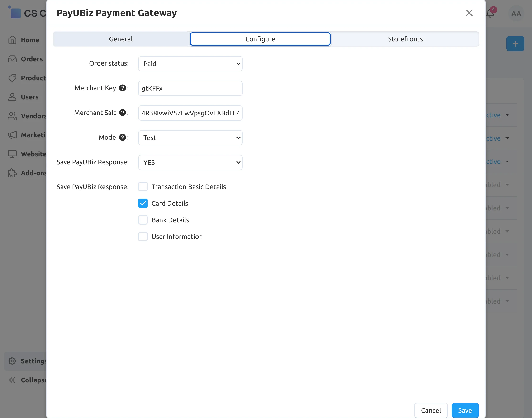Open the Marketing megaphone icon
The height and width of the screenshot is (418, 532).
point(12,135)
